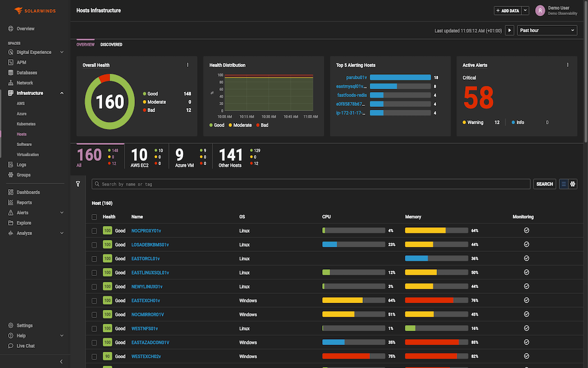The width and height of the screenshot is (588, 368).
Task: Click the Demo User avatar icon
Action: (x=540, y=10)
